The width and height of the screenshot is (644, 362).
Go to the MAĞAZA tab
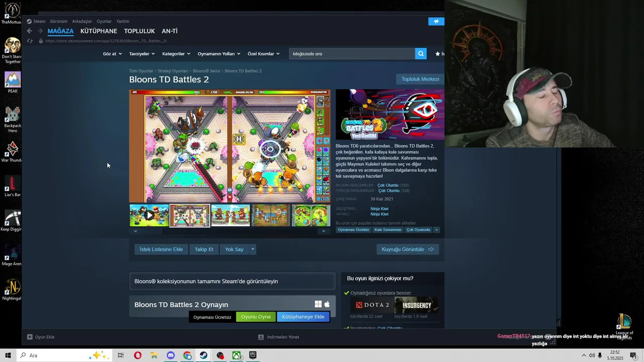tap(60, 31)
